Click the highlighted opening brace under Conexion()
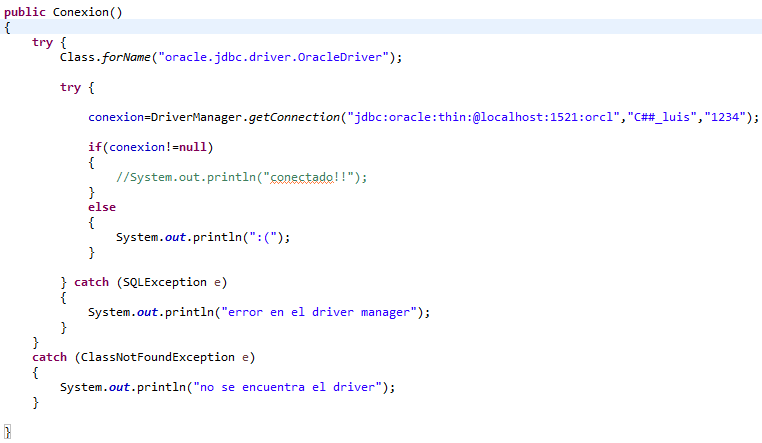 7,27
